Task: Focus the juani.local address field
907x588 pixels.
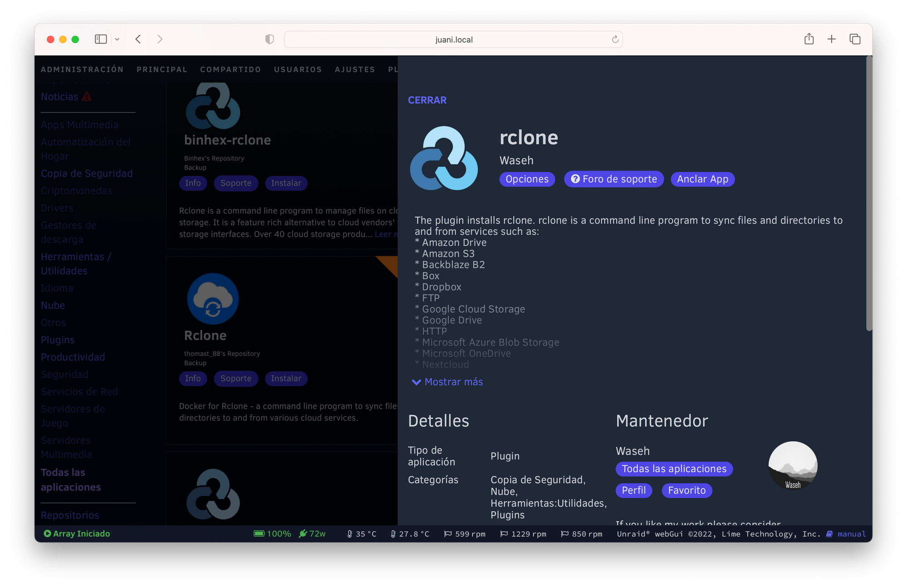Action: pyautogui.click(x=453, y=39)
